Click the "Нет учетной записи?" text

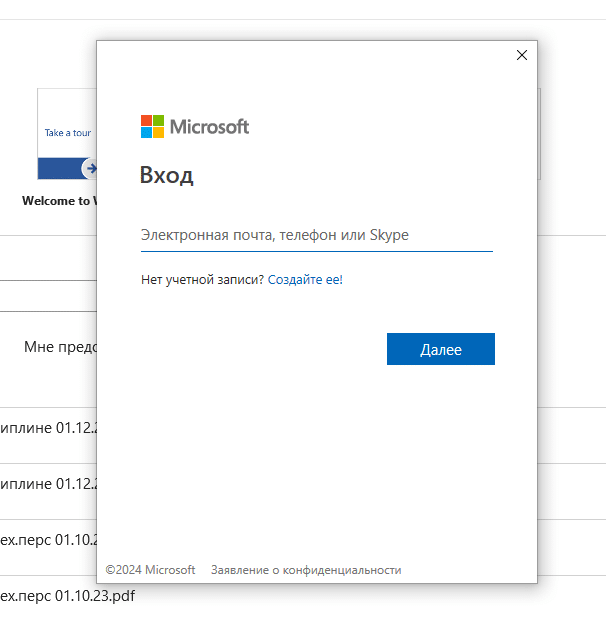tap(202, 280)
